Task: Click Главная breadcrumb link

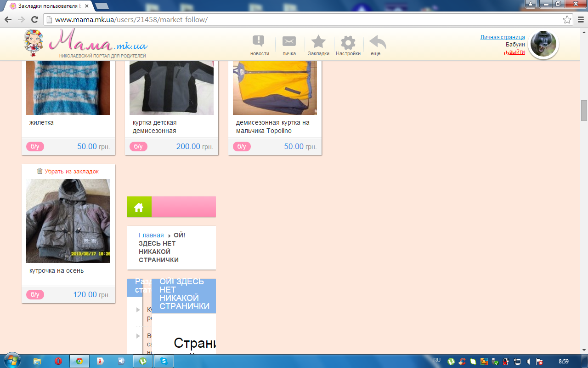Action: (151, 235)
